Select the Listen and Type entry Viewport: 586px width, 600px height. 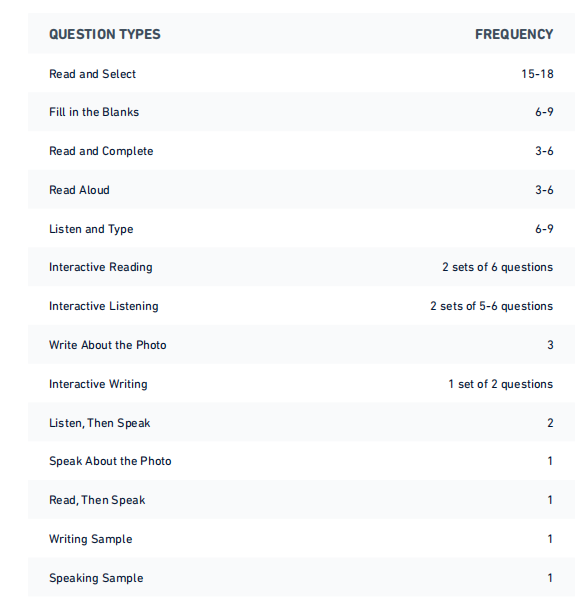pos(91,229)
